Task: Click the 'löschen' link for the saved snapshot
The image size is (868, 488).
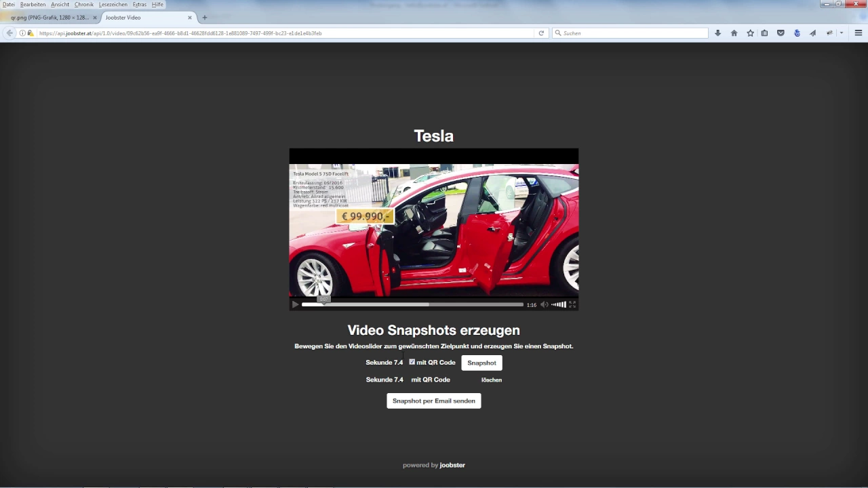Action: pos(492,380)
